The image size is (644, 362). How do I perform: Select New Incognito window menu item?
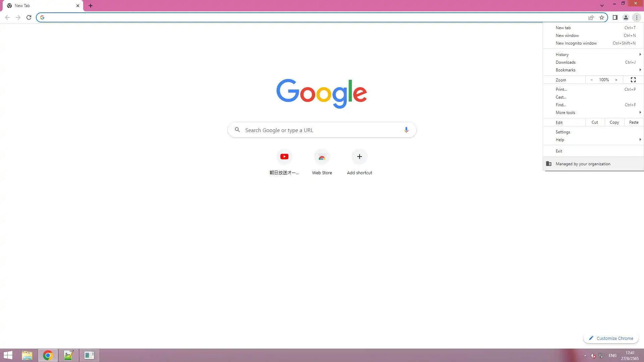tap(576, 43)
